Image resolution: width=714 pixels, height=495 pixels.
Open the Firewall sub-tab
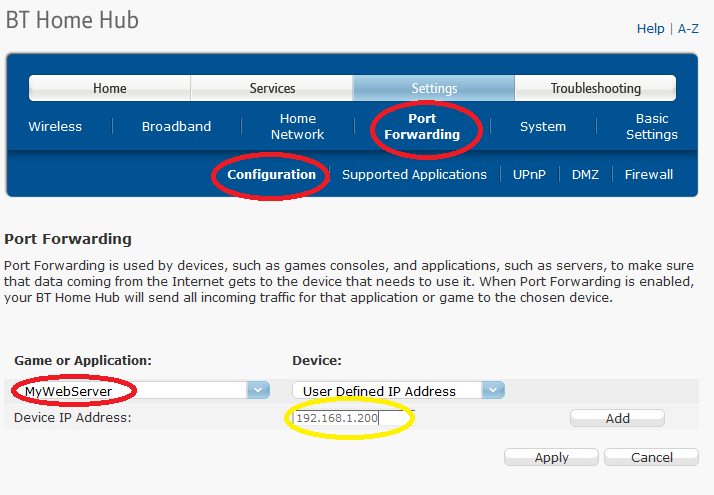click(649, 174)
